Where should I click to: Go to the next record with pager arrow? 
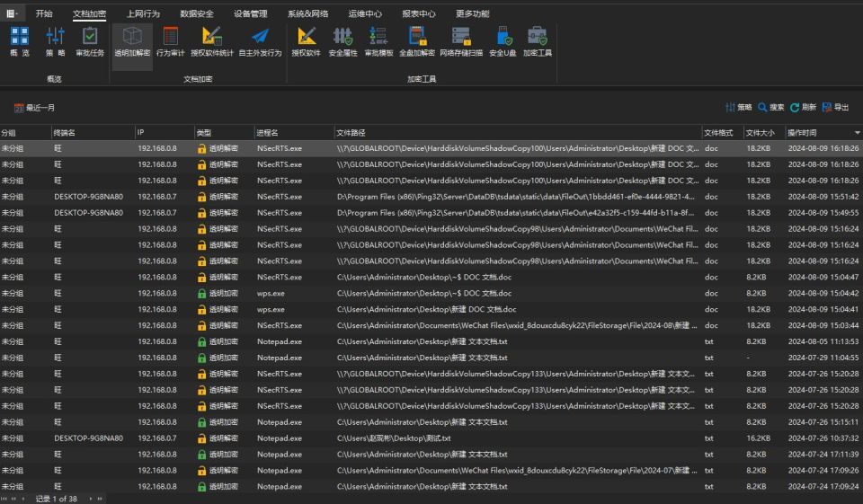click(90, 499)
